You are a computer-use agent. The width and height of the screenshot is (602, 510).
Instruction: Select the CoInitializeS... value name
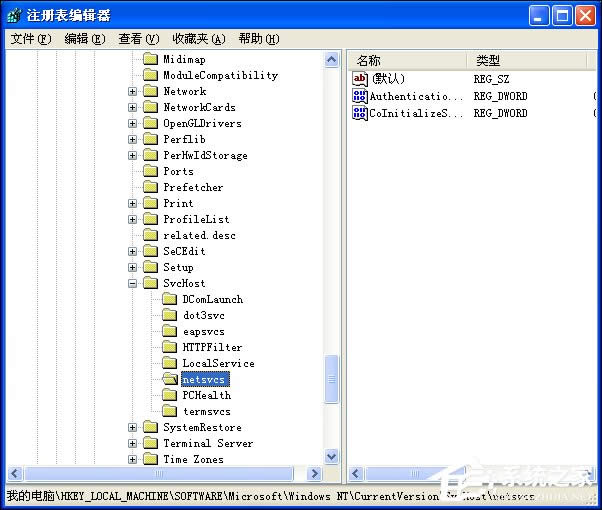click(x=416, y=113)
